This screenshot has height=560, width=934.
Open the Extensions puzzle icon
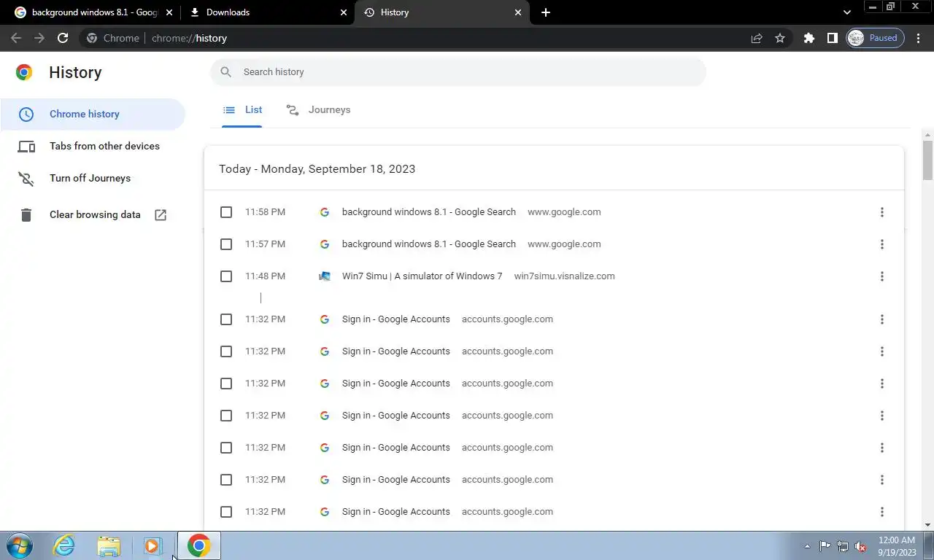[x=808, y=38]
